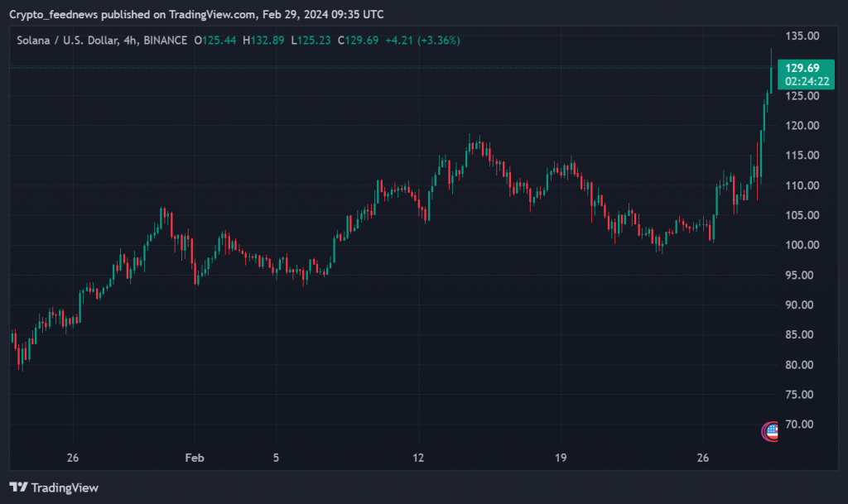Click the TradingView logo in the footer
The height and width of the screenshot is (504, 848).
click(x=54, y=487)
